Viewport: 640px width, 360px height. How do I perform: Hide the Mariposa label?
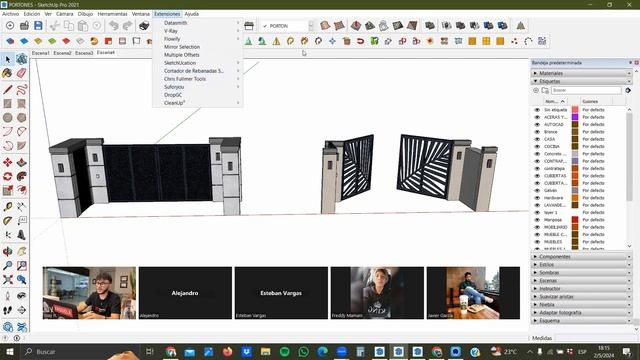pyautogui.click(x=537, y=220)
